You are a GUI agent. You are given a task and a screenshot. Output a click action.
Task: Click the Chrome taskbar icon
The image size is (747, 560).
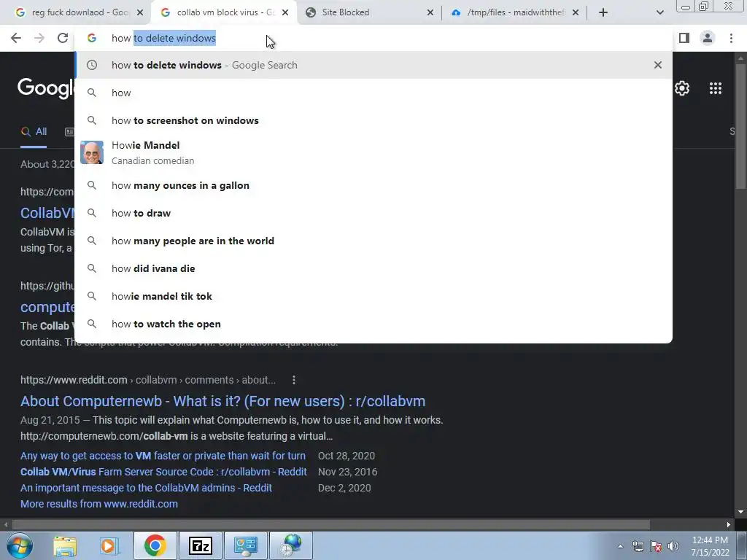pos(155,545)
